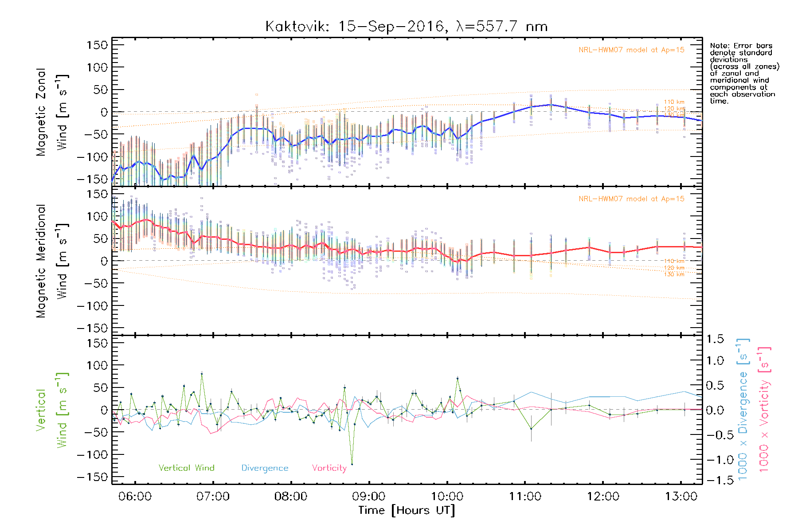
Task: Click the blue zonal wind peak near 11:20
Action: pyautogui.click(x=551, y=105)
